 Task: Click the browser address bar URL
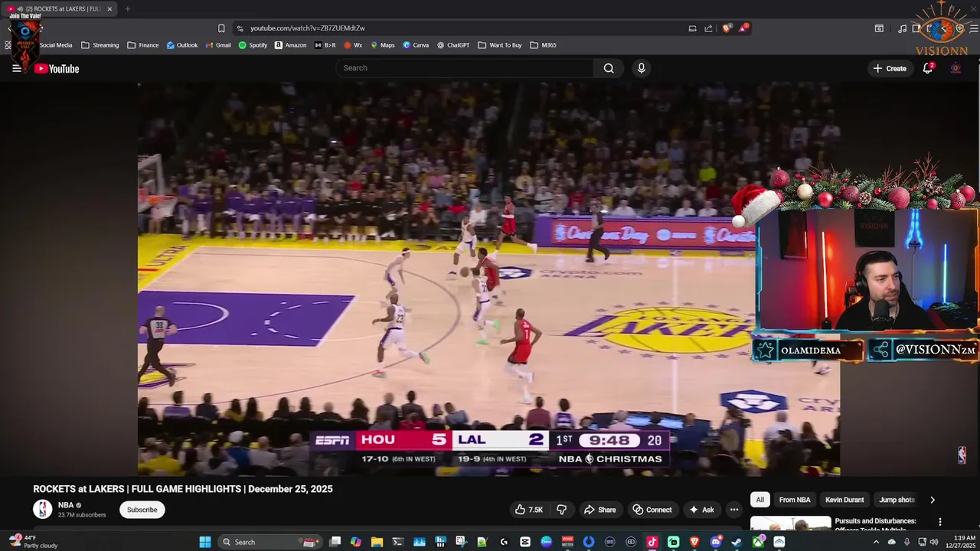tap(307, 28)
